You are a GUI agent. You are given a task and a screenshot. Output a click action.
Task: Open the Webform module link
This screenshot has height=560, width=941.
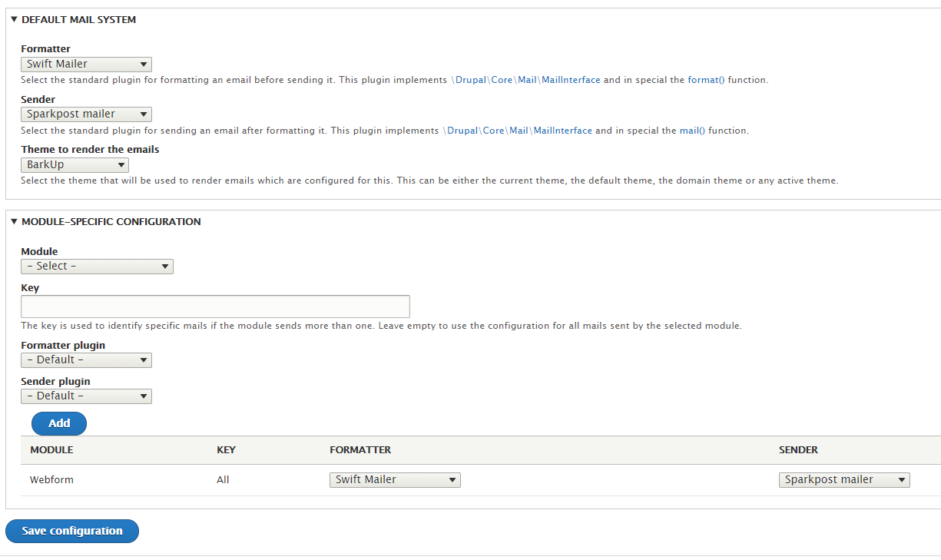coord(51,479)
